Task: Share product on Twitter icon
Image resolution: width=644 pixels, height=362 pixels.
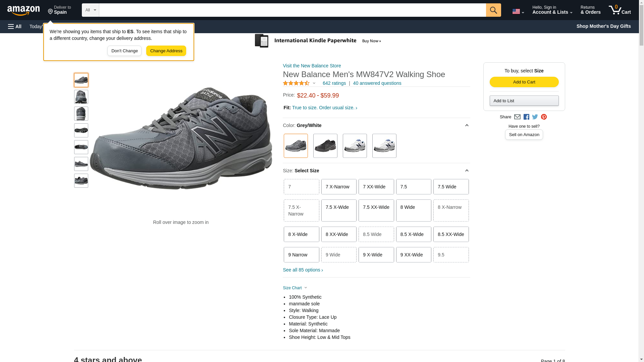Action: pos(535,117)
